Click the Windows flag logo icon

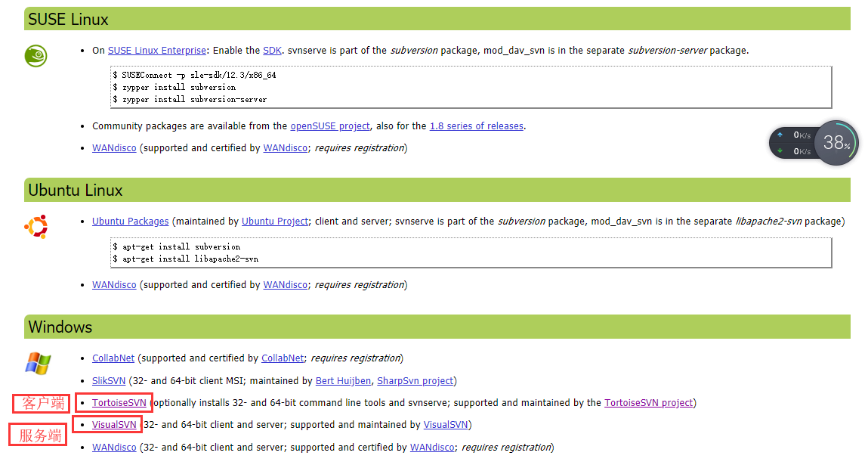38,364
